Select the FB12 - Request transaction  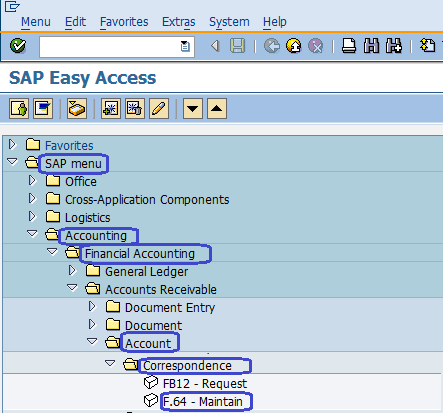pos(205,384)
